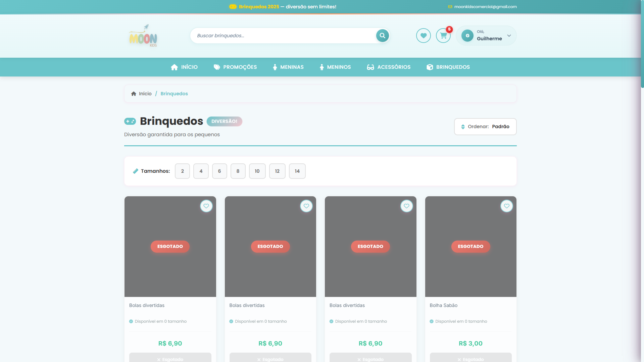Click the home icon in breadcrumb

(x=134, y=94)
